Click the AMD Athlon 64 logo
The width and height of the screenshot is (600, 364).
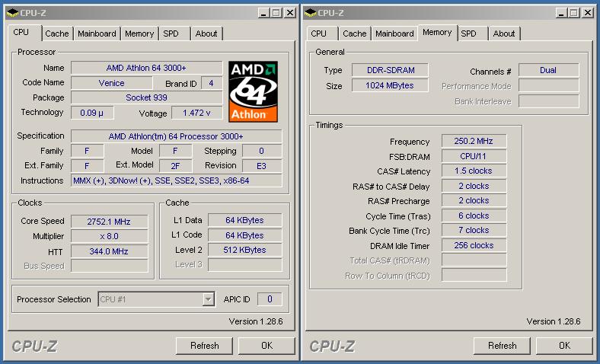253,91
